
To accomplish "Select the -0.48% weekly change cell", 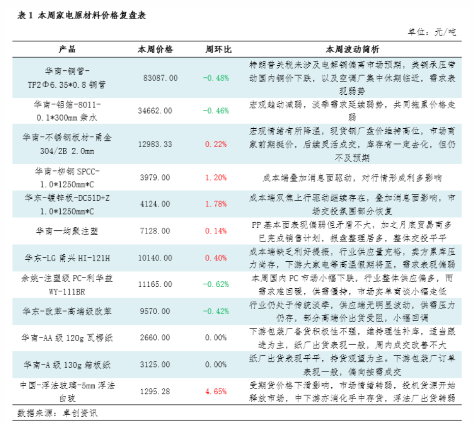I will pos(216,78).
